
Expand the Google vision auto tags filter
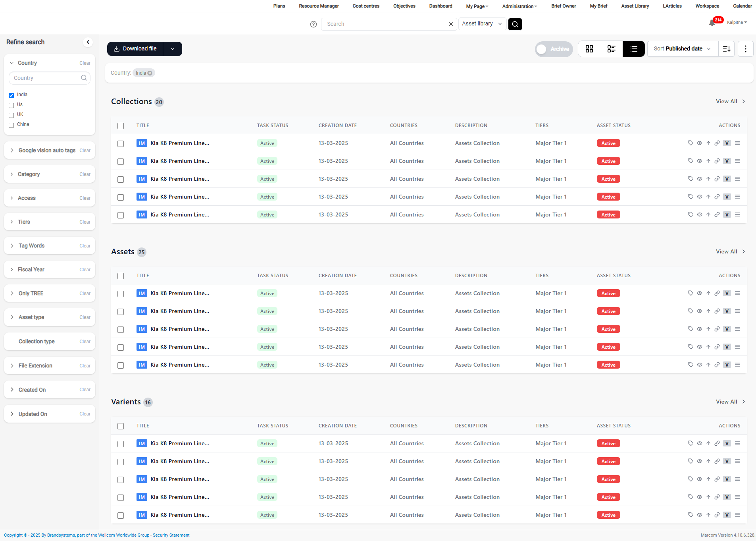coord(12,151)
